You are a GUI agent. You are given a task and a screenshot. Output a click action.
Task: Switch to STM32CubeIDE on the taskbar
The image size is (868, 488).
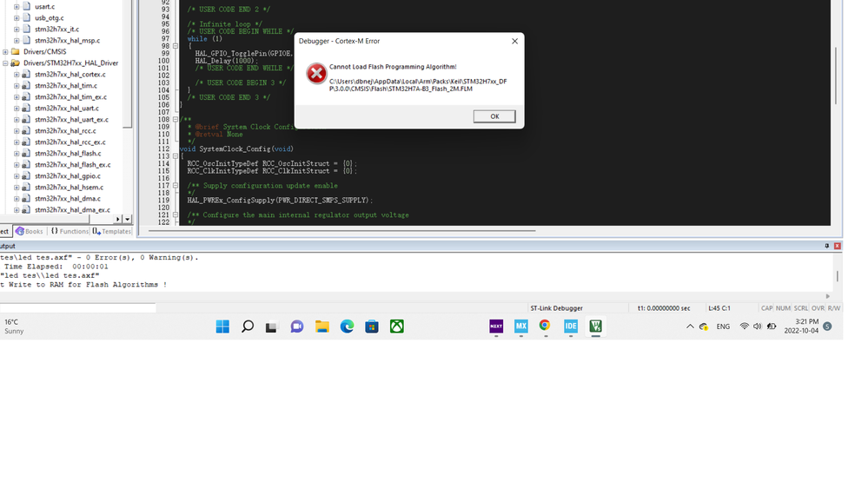point(571,326)
